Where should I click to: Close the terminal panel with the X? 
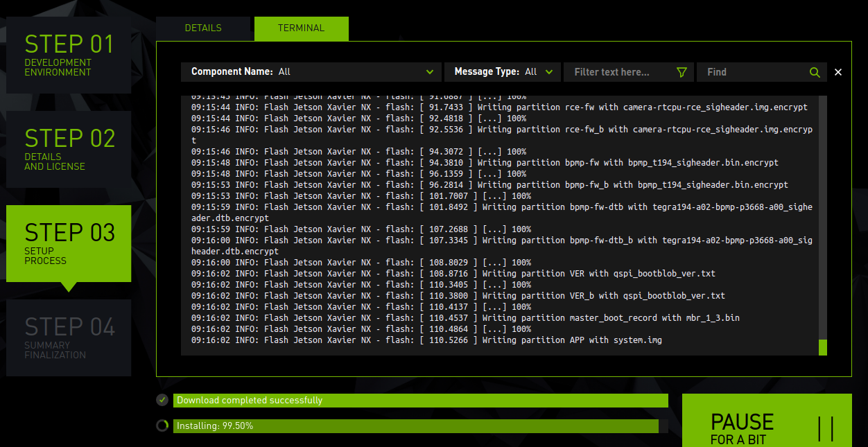point(838,72)
